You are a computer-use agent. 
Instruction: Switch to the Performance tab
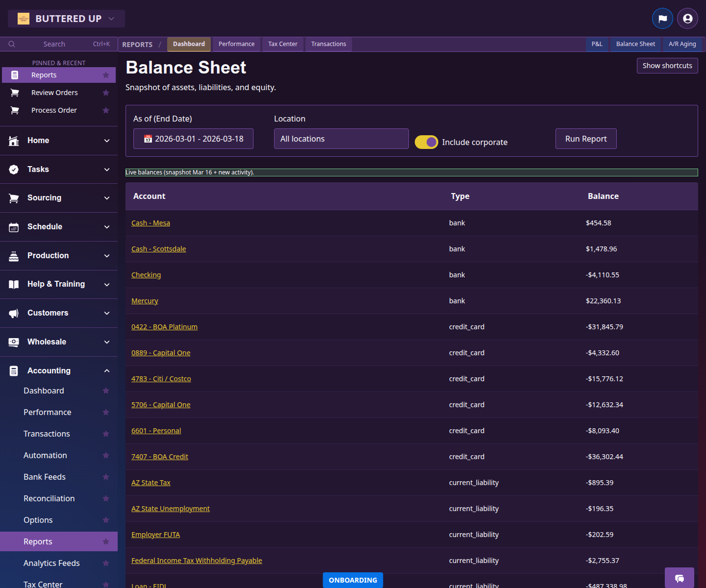click(x=236, y=44)
